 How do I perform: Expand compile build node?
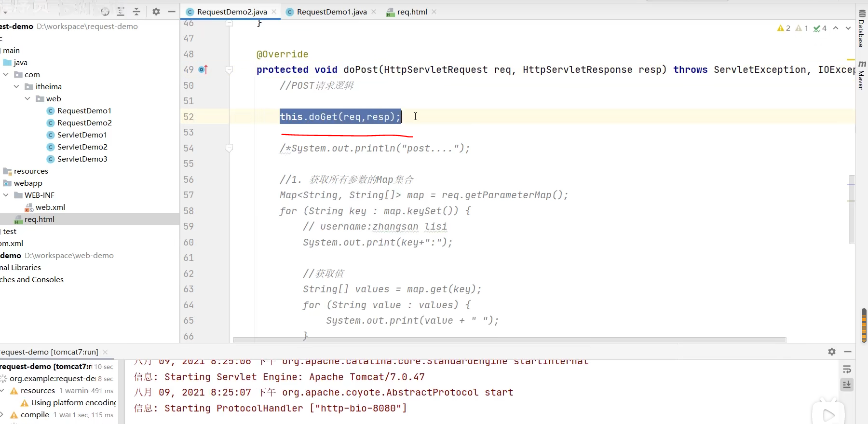[2, 414]
